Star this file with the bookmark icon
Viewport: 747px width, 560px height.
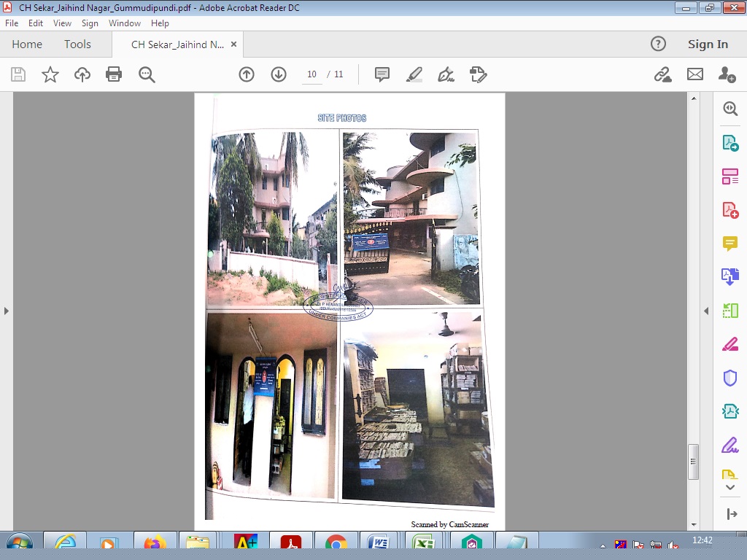click(50, 74)
